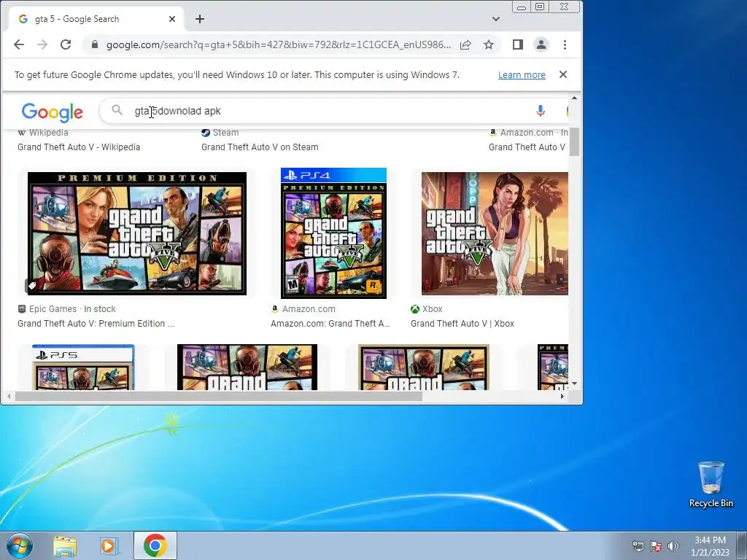Start voice search with the microphone icon

click(x=541, y=111)
